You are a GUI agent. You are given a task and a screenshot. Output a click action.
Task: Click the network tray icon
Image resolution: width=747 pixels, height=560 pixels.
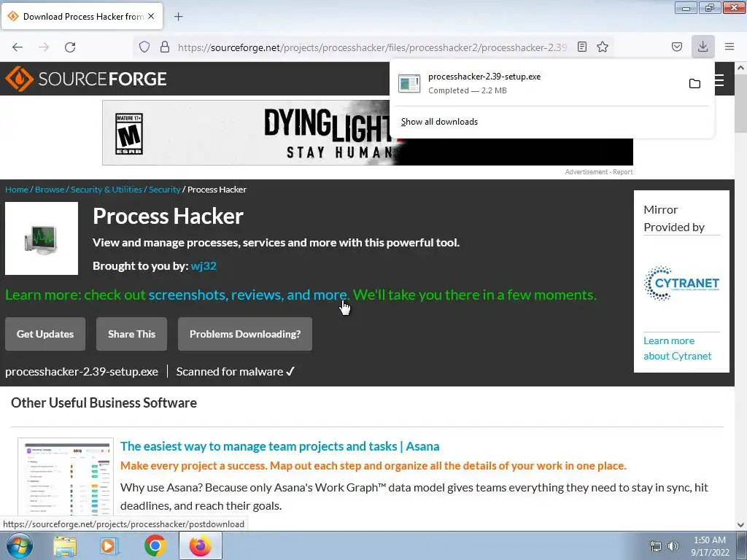click(x=656, y=546)
